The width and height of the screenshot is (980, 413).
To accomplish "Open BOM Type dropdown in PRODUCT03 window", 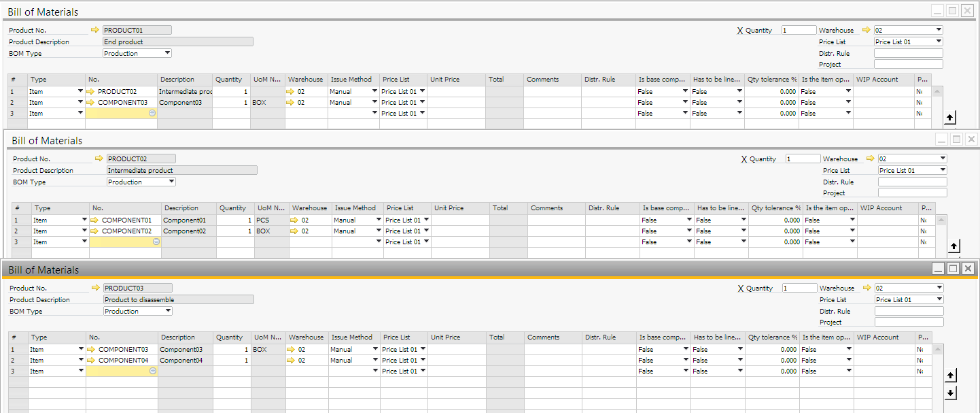I will [x=168, y=311].
